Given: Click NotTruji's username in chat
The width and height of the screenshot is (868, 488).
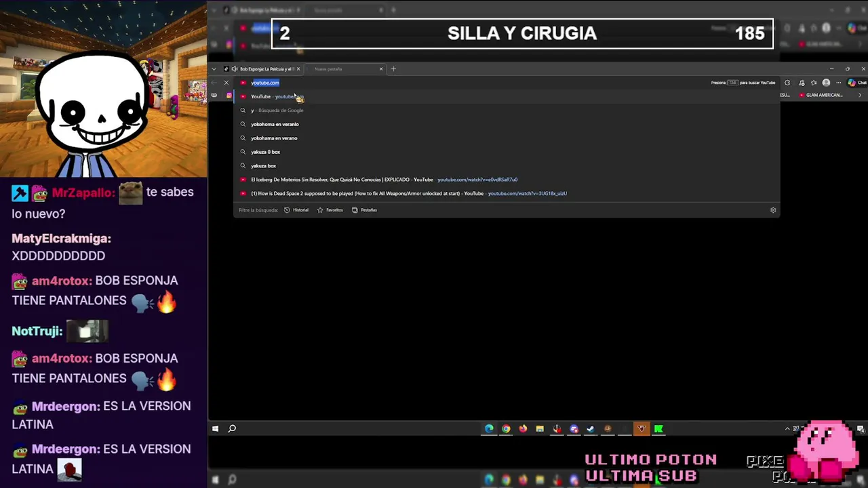Looking at the screenshot, I should [37, 331].
